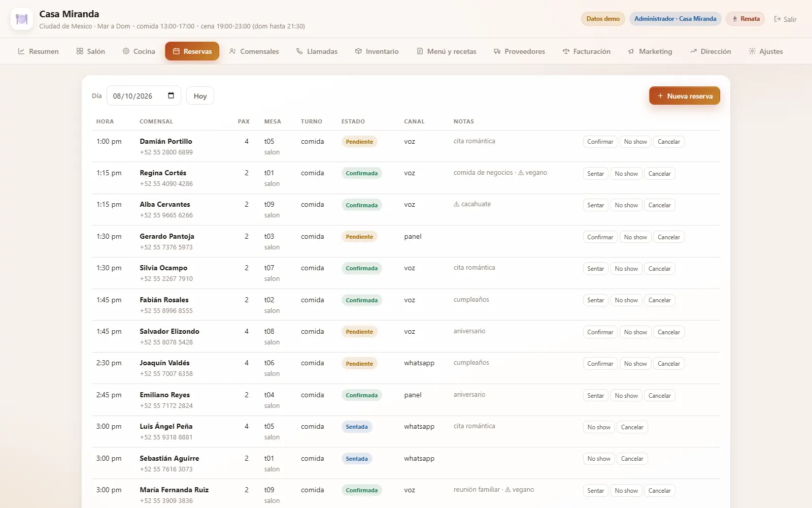Click the Administrador · Casa Miranda badge
The width and height of the screenshot is (812, 508).
[675, 19]
